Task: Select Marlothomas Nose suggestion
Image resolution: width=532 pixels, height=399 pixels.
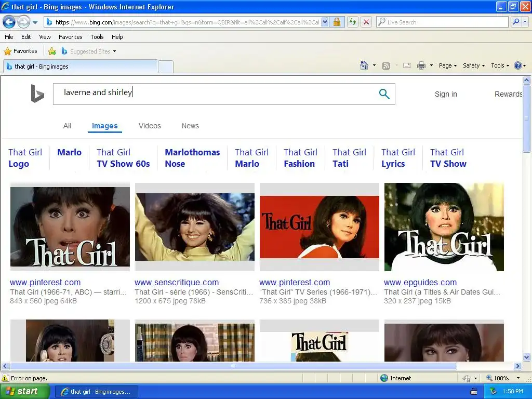Action: (192, 158)
